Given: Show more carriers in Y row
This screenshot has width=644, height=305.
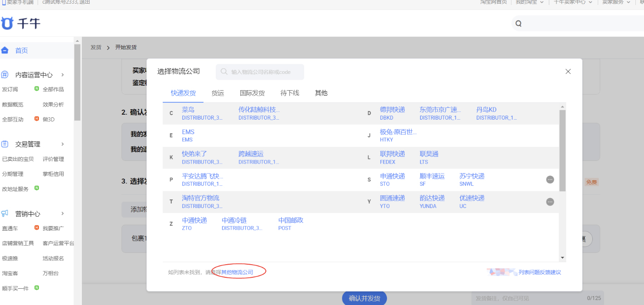Looking at the screenshot, I should (550, 202).
